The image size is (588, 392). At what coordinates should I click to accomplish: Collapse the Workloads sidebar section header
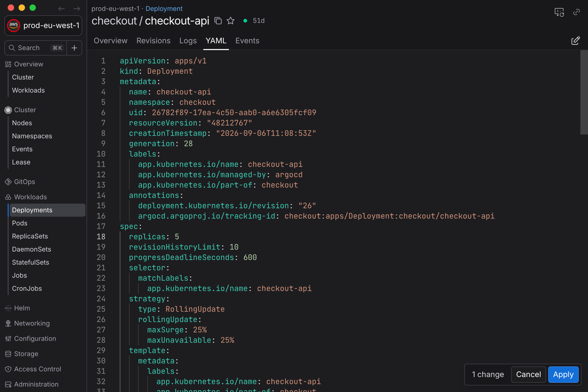[30, 197]
